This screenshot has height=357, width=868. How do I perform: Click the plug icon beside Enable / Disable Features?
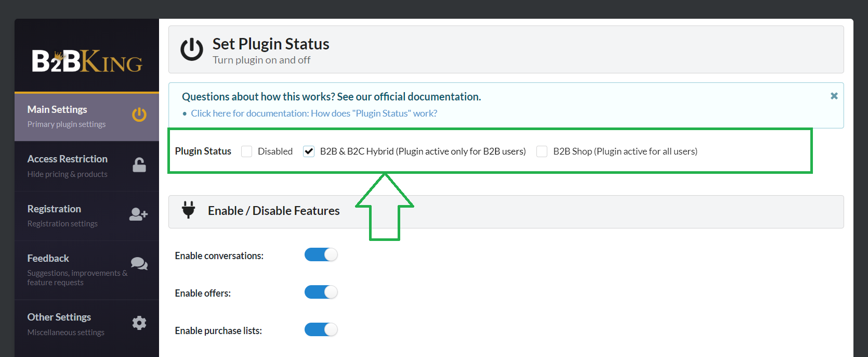[189, 210]
